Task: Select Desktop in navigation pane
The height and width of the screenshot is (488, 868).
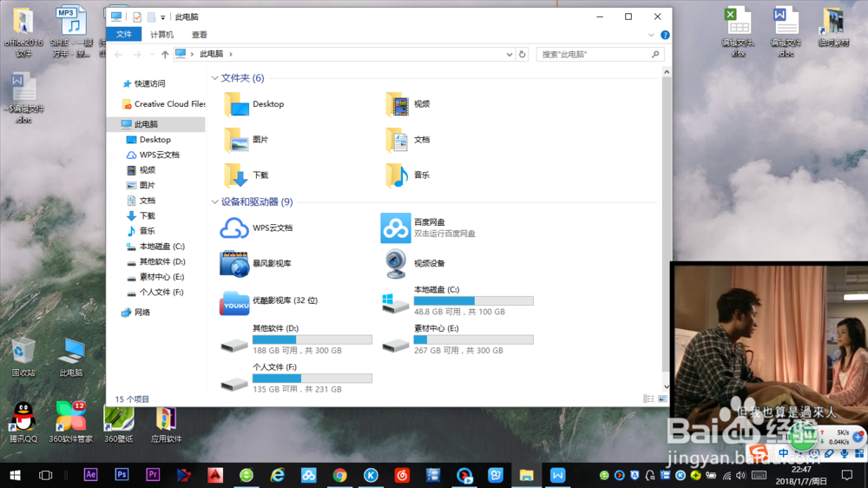Action: [149, 140]
